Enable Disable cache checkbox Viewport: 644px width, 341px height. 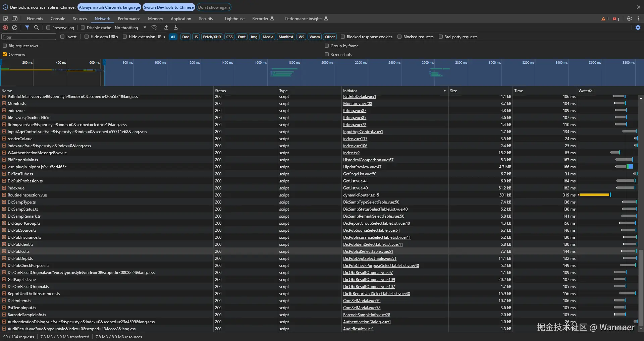[83, 27]
